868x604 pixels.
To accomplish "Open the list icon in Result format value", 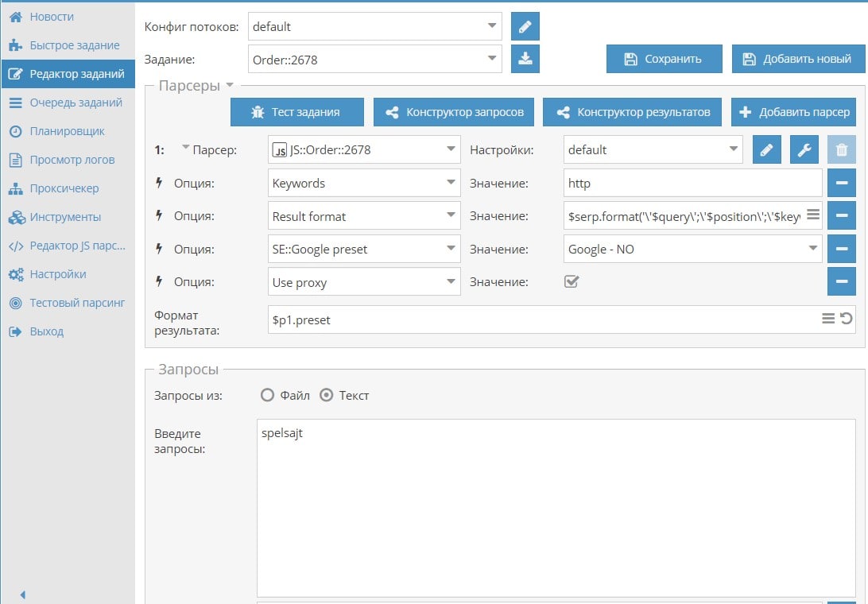I will (x=812, y=215).
